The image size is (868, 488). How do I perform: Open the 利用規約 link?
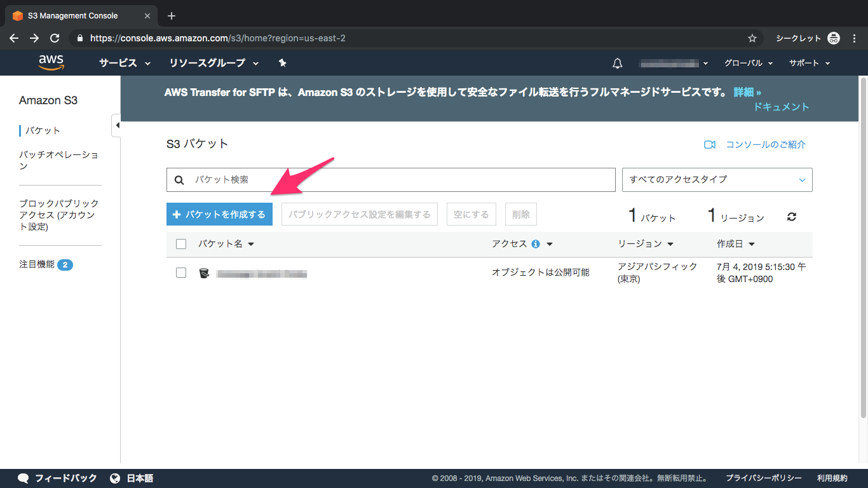[x=832, y=478]
